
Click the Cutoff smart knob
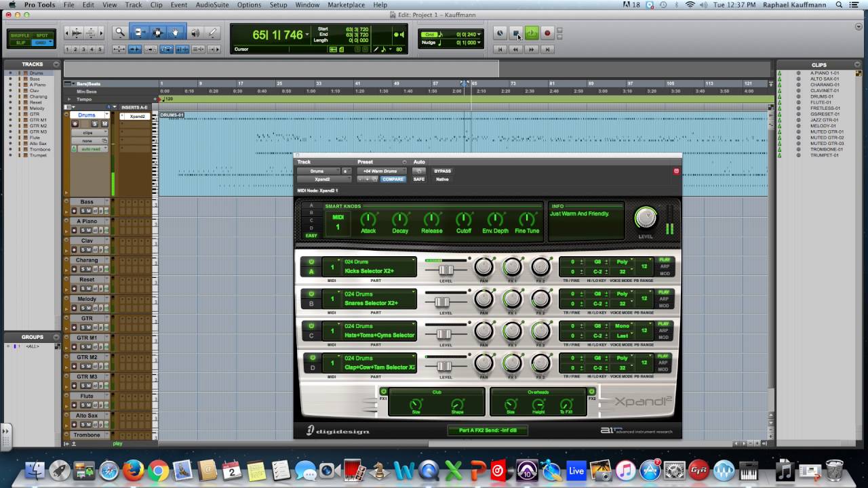coord(464,220)
